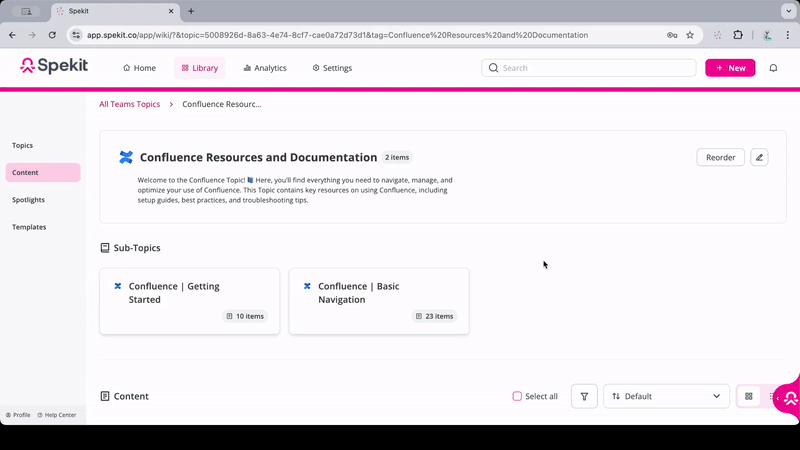This screenshot has width=800, height=450.
Task: Click the Confluence logo beside the topic title
Action: (x=126, y=157)
